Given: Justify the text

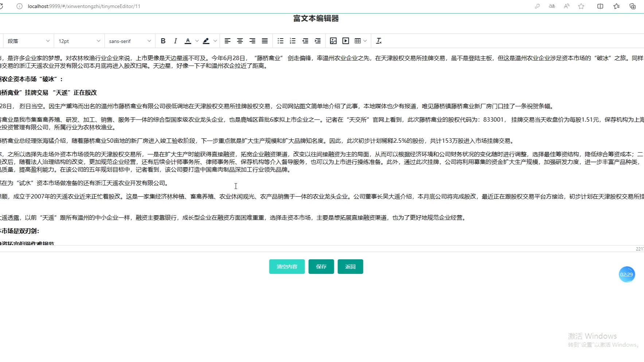Looking at the screenshot, I should tap(265, 41).
